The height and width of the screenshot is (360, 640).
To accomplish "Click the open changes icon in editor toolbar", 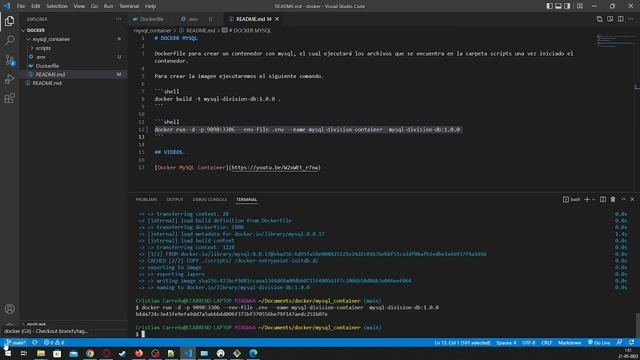I will click(599, 19).
